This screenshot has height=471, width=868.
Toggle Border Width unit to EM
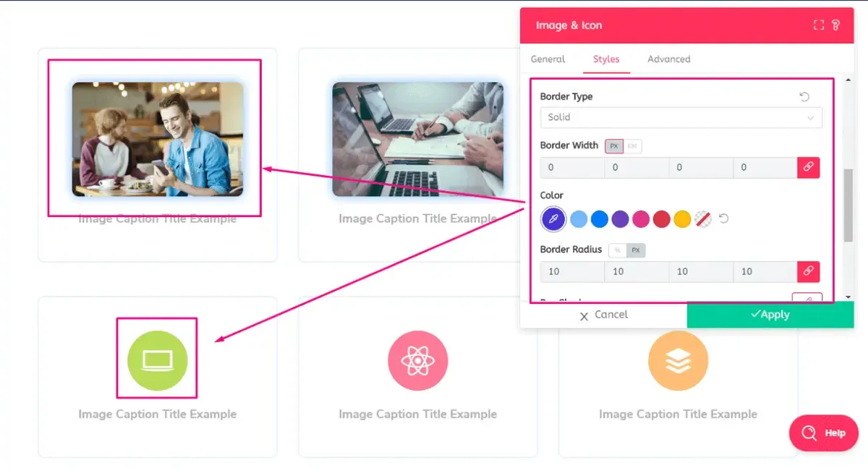click(x=632, y=146)
